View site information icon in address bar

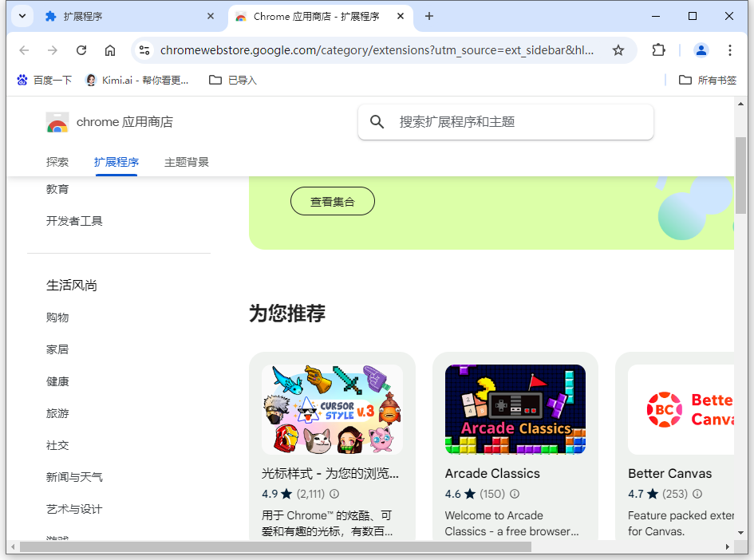[144, 50]
